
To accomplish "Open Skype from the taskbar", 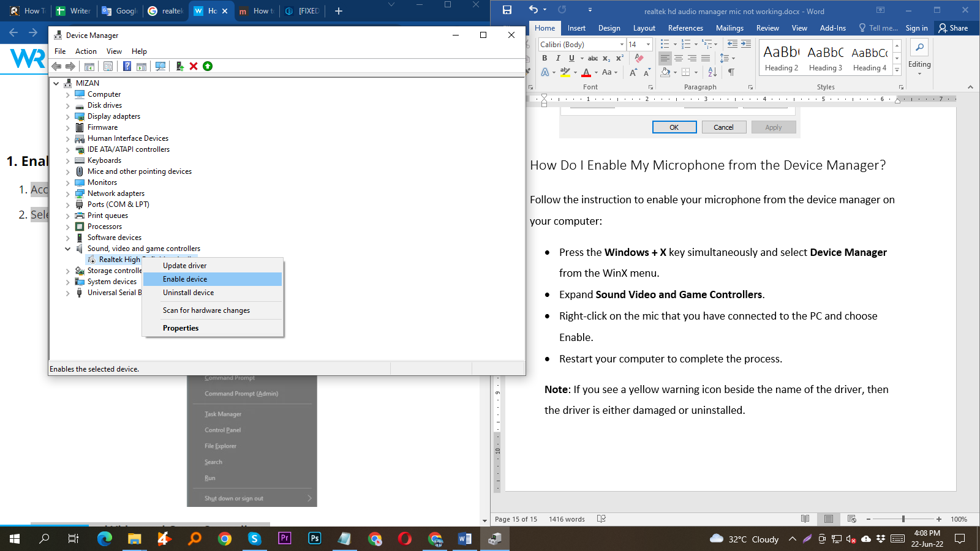I will tap(255, 539).
